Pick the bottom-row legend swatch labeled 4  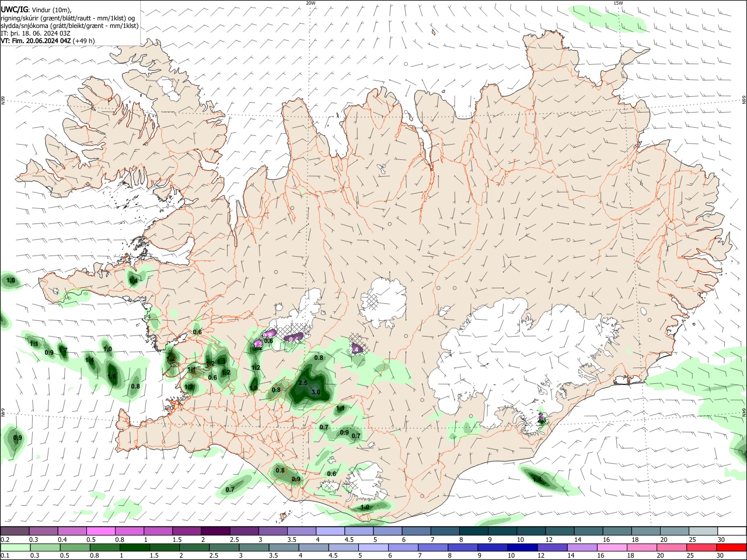[313, 547]
